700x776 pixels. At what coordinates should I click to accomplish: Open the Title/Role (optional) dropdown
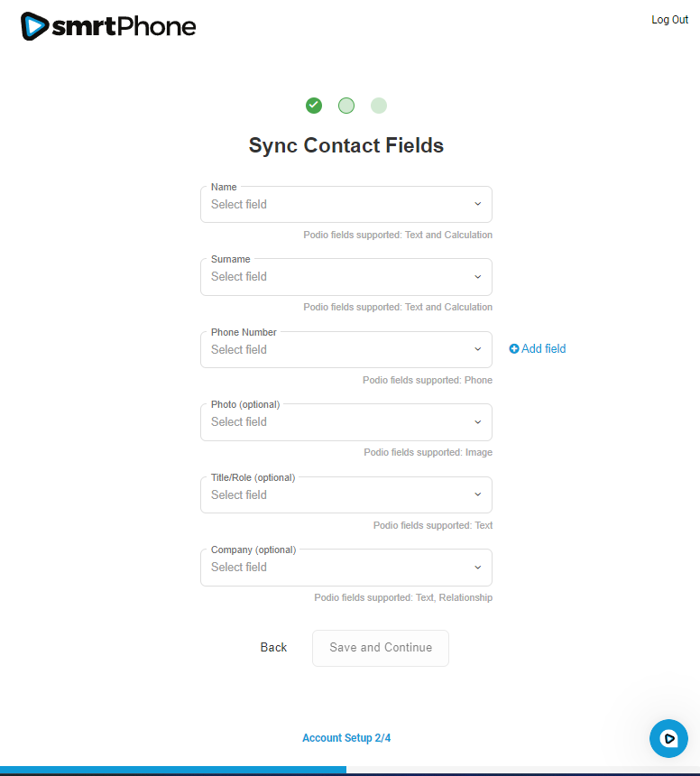point(345,495)
